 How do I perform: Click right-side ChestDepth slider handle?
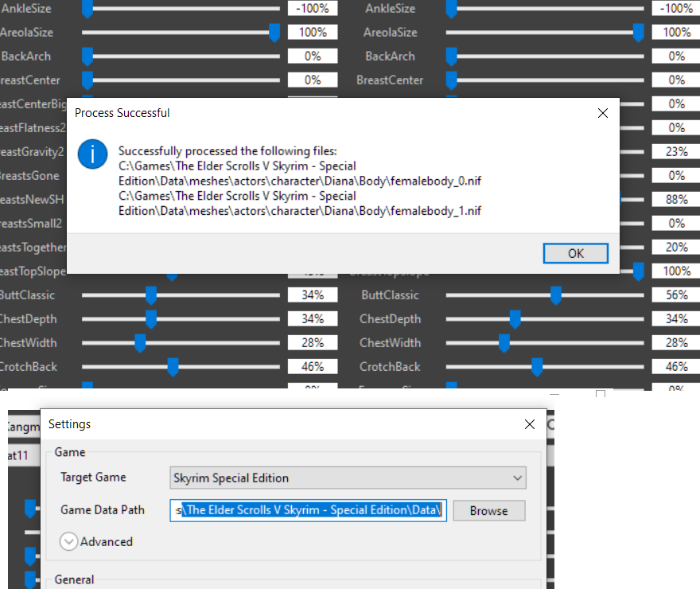515,319
